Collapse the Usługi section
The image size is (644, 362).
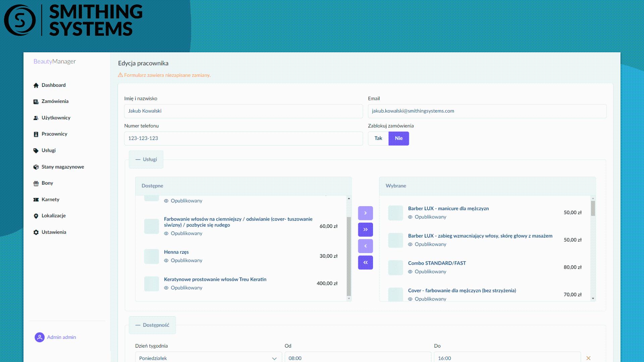tap(146, 159)
